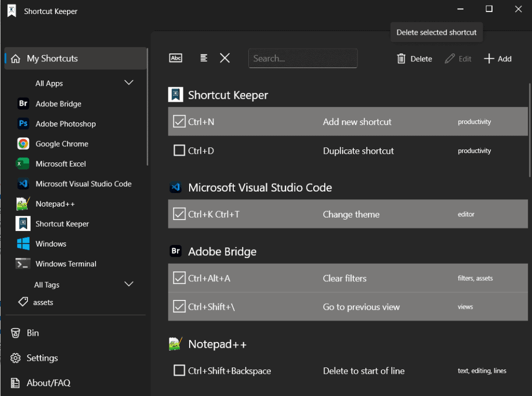Screen dimensions: 532x396
Task: Click the Edit button label
Action: pos(465,59)
